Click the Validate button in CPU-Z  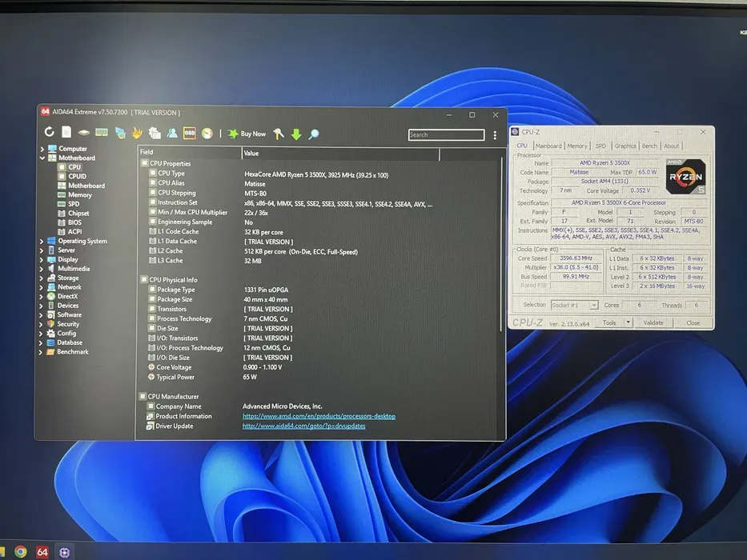click(653, 323)
